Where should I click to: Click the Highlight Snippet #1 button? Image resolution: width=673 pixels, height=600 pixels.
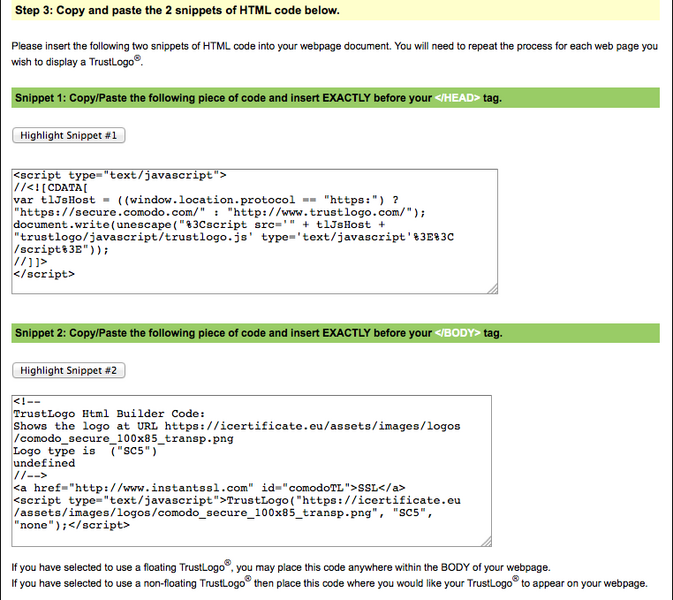69,135
